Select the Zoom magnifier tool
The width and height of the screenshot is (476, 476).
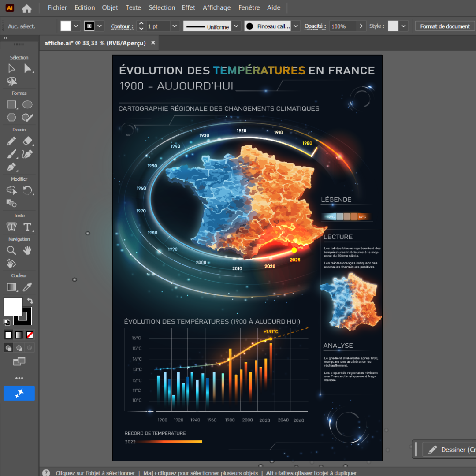[x=12, y=250]
